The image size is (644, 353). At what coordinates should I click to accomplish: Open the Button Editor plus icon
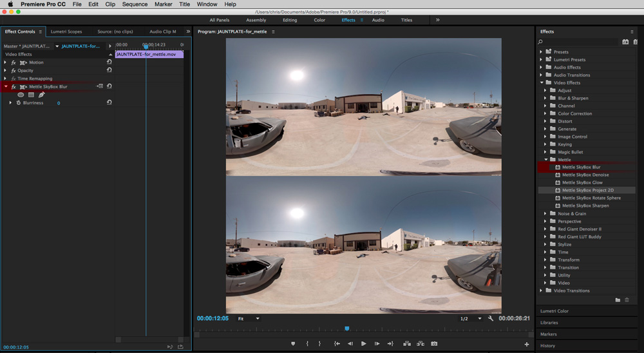click(x=527, y=344)
